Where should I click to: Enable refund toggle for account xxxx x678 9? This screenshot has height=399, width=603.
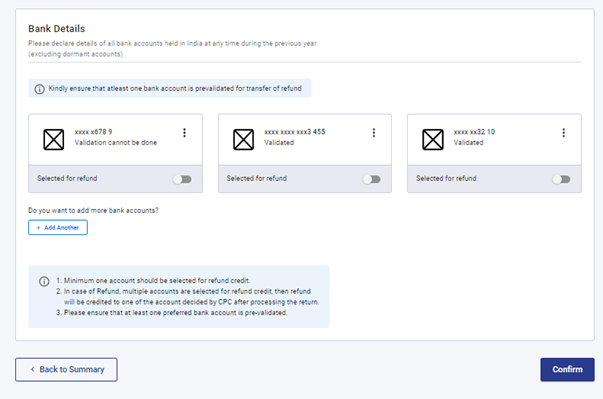(x=182, y=179)
